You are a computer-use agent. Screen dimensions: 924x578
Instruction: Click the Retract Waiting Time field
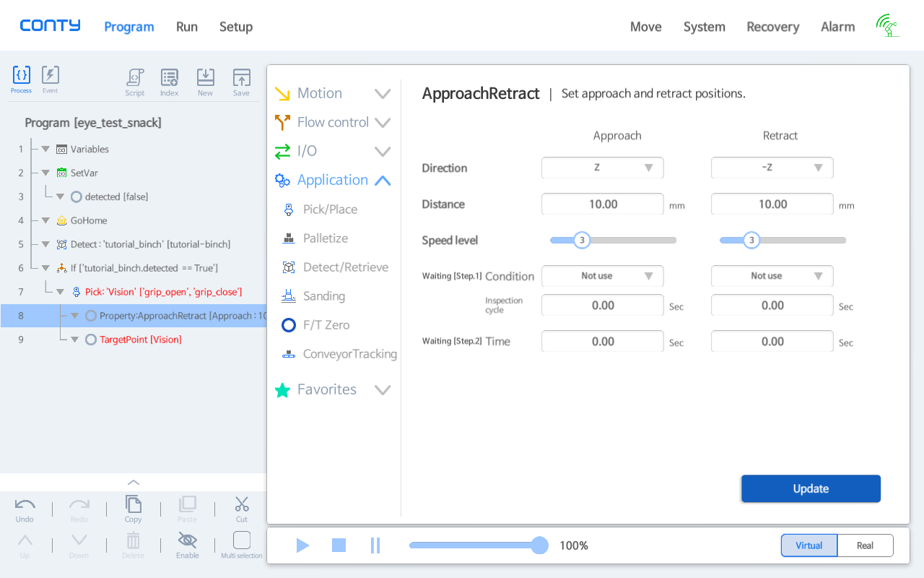click(x=772, y=341)
